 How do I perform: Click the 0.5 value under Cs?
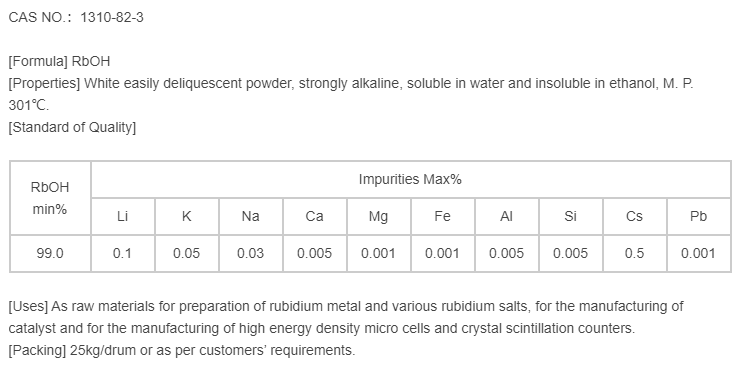click(x=635, y=254)
